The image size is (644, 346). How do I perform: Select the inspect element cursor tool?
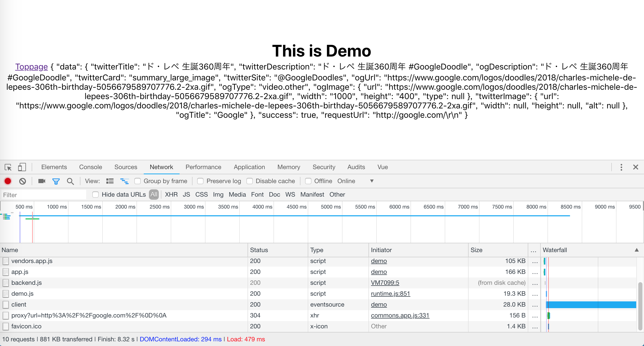point(8,167)
